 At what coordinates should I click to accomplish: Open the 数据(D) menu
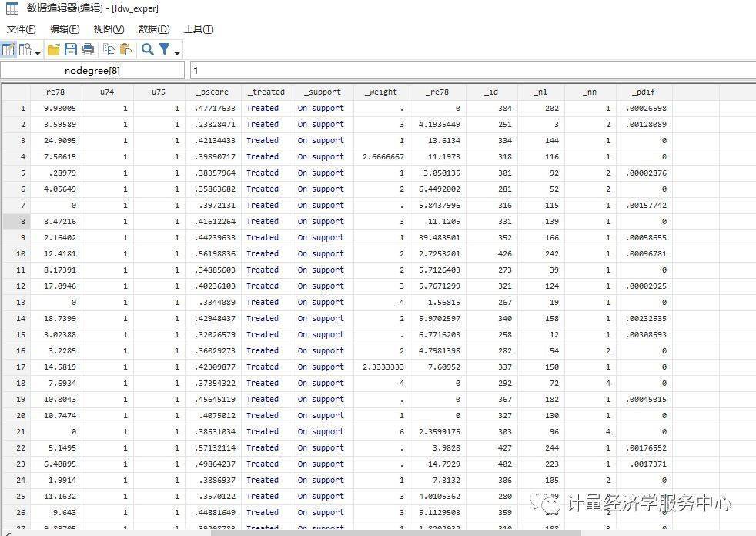[x=153, y=29]
